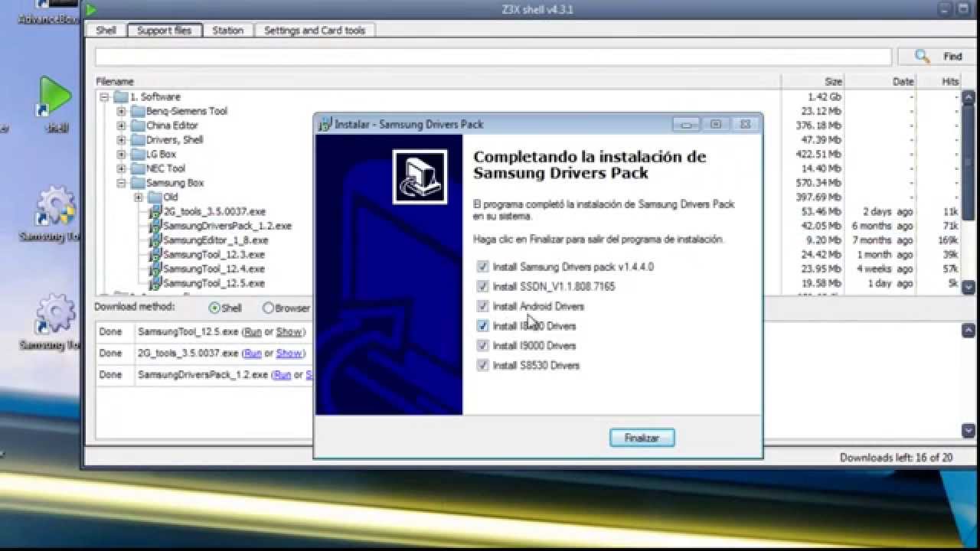
Task: Sort by the Date column header
Action: coord(880,81)
